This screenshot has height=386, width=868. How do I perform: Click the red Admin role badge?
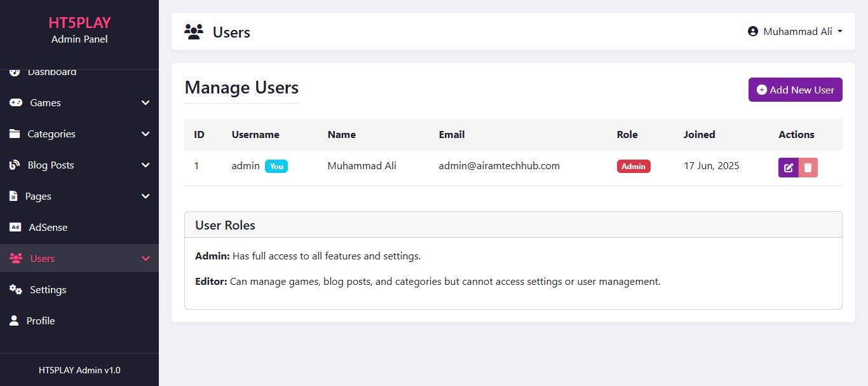point(634,166)
